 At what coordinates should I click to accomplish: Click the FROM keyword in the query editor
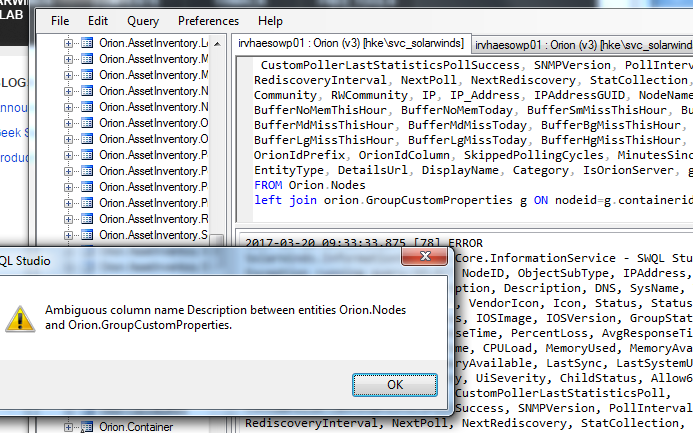point(268,185)
